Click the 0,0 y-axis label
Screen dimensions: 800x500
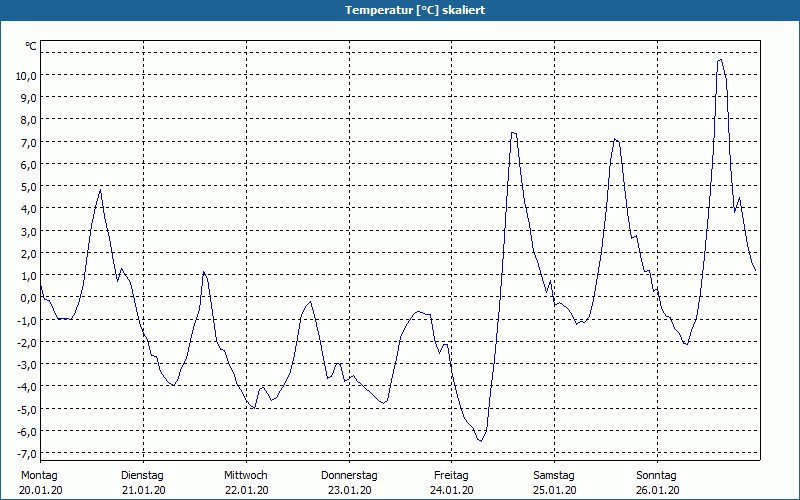coord(29,298)
